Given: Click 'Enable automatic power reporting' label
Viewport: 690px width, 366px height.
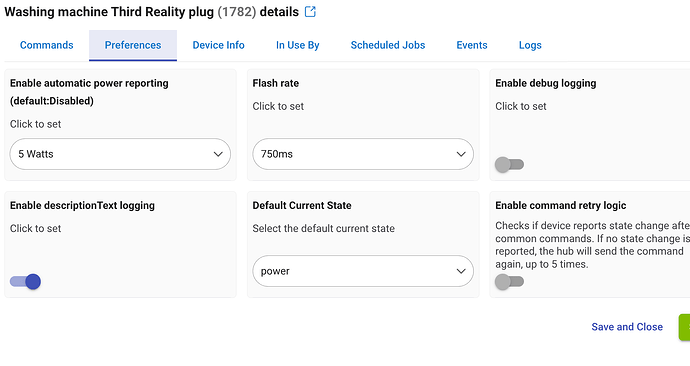Looking at the screenshot, I should click(89, 92).
